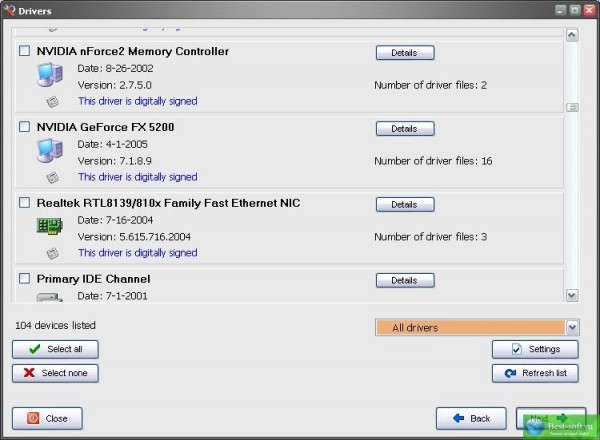Click the scrollbar up arrow of driver list
This screenshot has height=440, width=600.
(x=572, y=35)
